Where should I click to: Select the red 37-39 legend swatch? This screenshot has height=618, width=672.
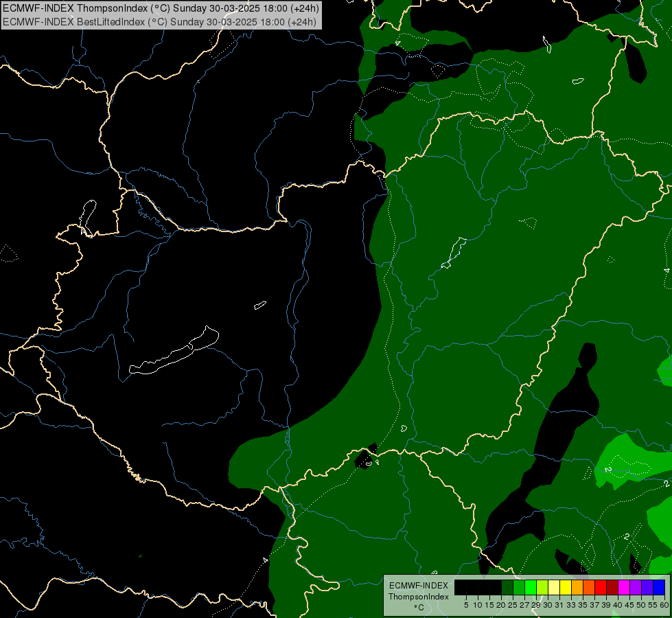click(601, 587)
